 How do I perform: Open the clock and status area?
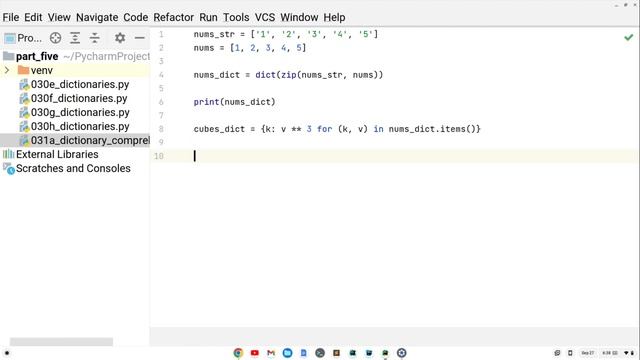point(618,353)
